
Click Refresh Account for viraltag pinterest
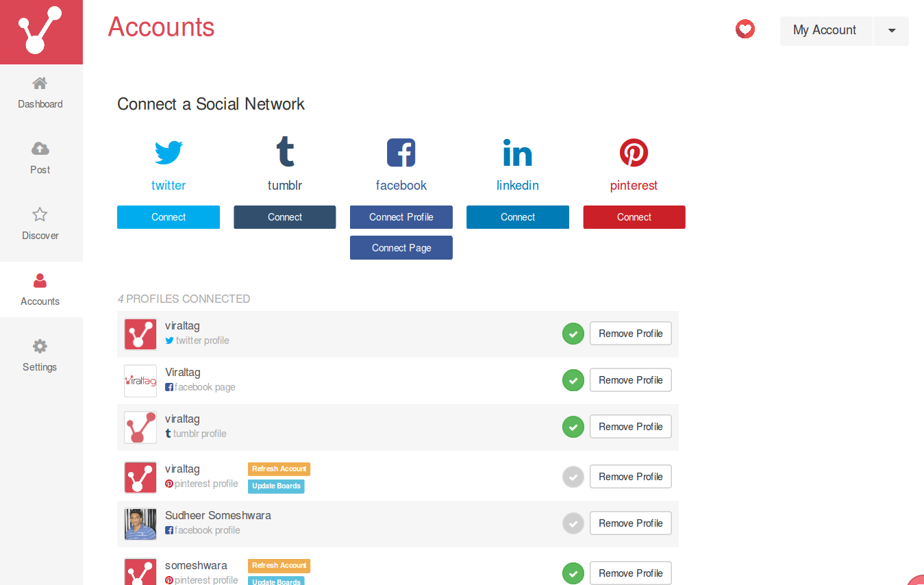pos(279,469)
